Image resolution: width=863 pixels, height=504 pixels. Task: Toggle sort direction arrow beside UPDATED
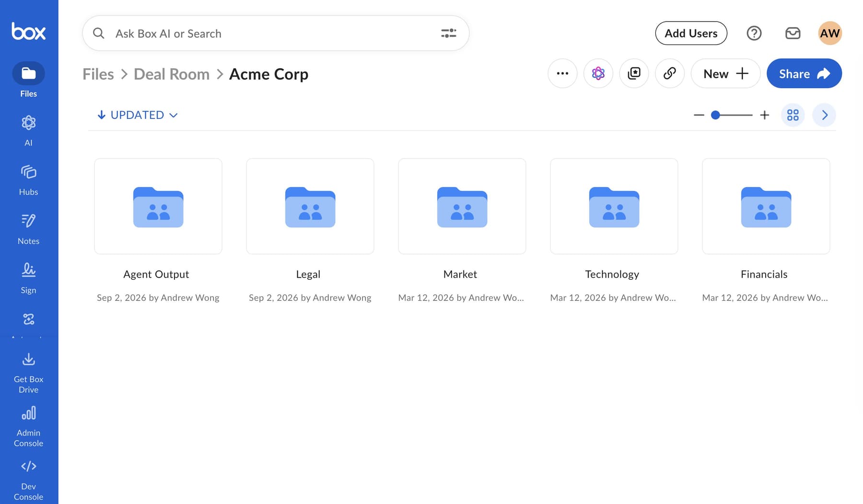(x=101, y=115)
